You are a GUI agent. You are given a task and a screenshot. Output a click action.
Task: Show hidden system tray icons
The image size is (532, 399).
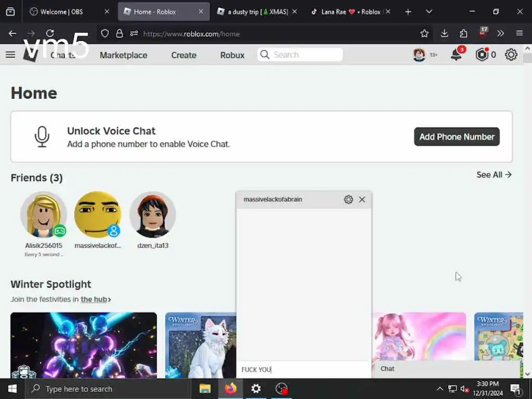coord(440,389)
